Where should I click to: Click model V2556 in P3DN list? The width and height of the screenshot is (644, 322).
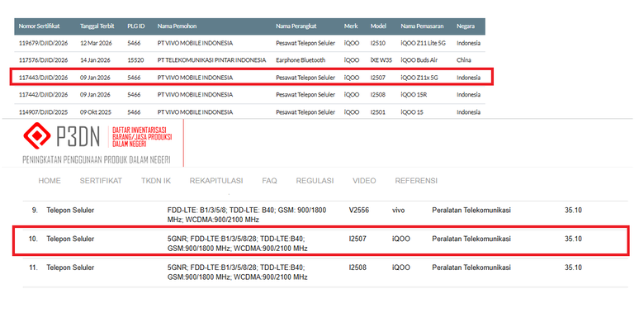[x=359, y=211]
